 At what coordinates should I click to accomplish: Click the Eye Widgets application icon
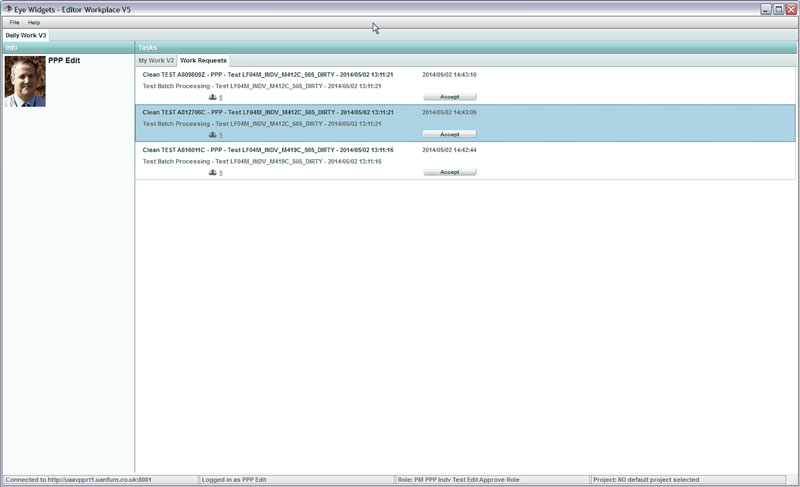[x=8, y=9]
